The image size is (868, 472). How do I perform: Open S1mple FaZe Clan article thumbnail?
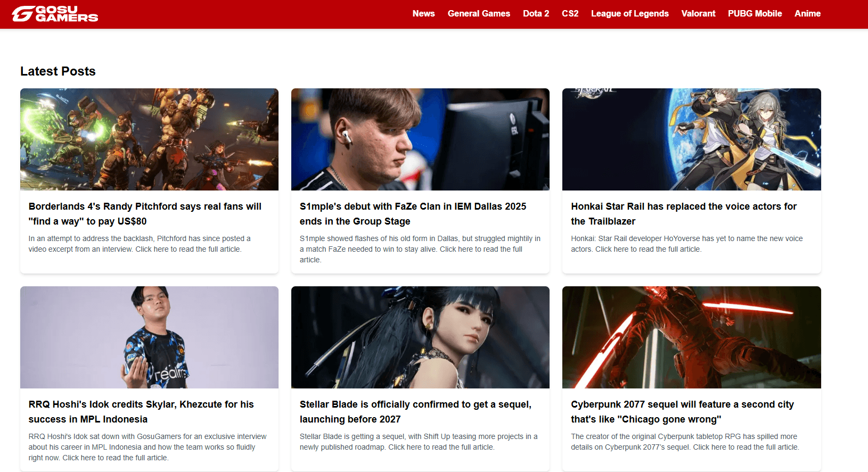tap(420, 139)
